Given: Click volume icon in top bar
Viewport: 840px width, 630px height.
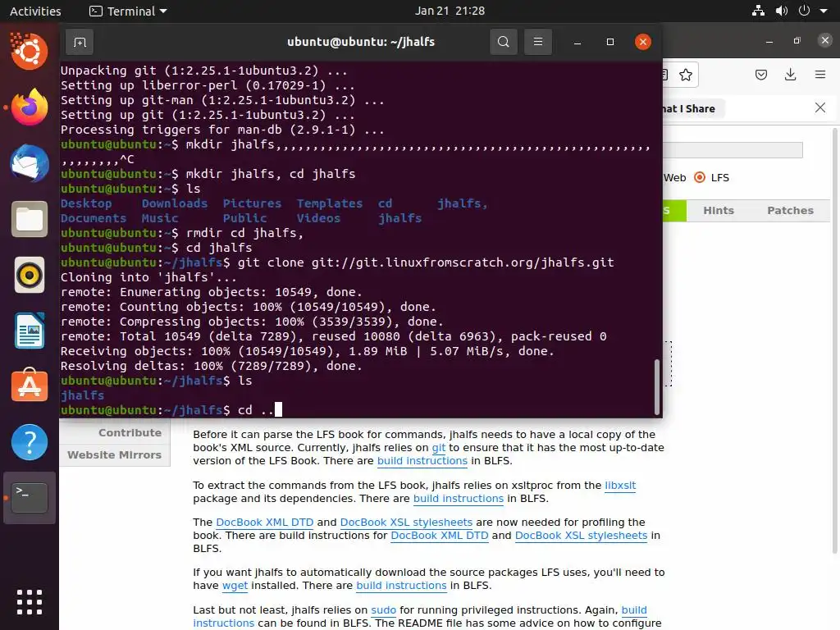Looking at the screenshot, I should tap(782, 11).
